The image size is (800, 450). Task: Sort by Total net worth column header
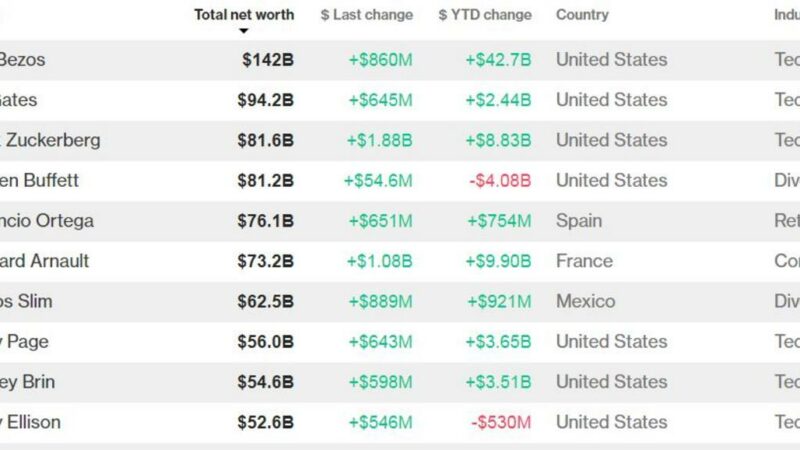point(244,15)
